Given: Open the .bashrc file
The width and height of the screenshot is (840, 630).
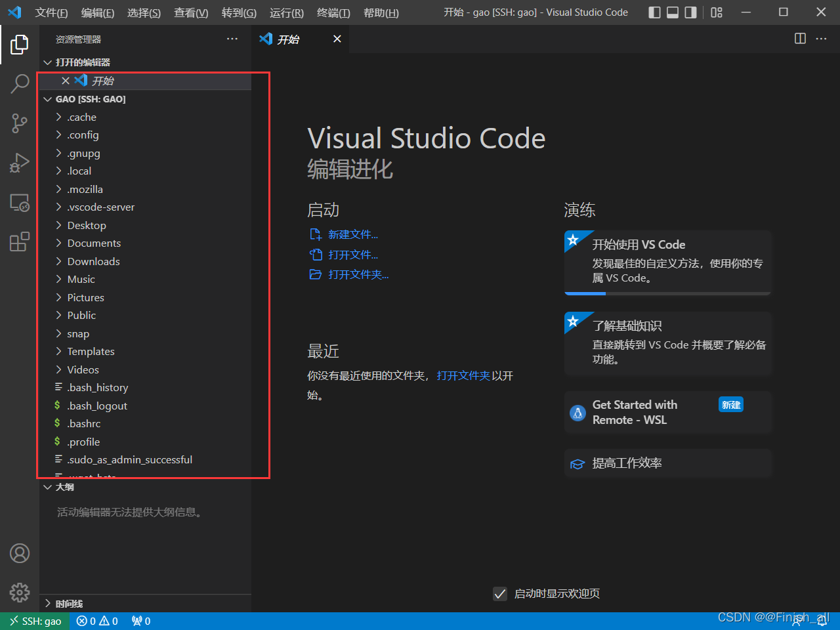Looking at the screenshot, I should pyautogui.click(x=144, y=424).
